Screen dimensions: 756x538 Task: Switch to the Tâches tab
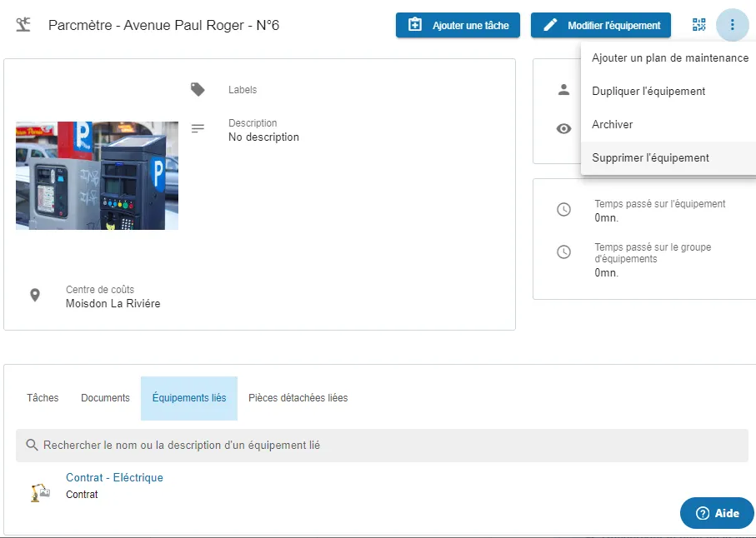pyautogui.click(x=43, y=398)
